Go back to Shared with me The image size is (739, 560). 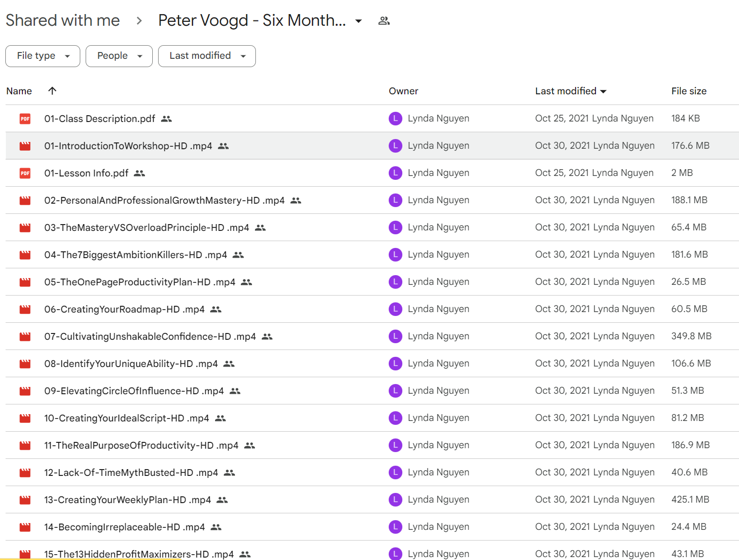click(63, 20)
